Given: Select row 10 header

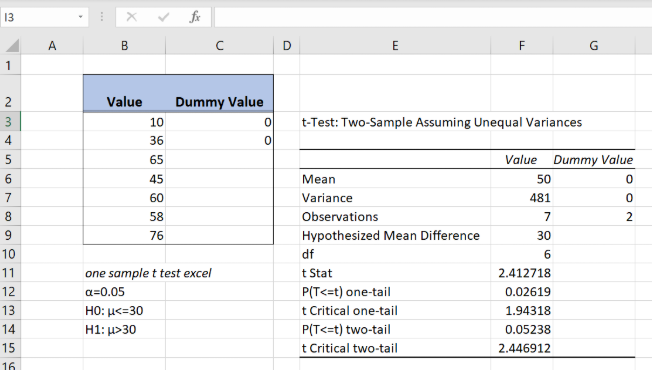Looking at the screenshot, I should coord(10,254).
